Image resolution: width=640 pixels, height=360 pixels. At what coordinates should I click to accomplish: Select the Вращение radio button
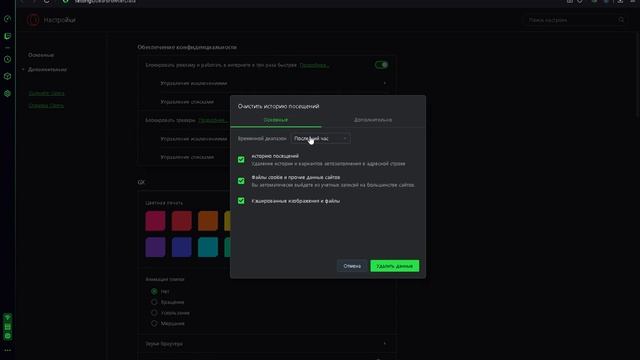(154, 302)
